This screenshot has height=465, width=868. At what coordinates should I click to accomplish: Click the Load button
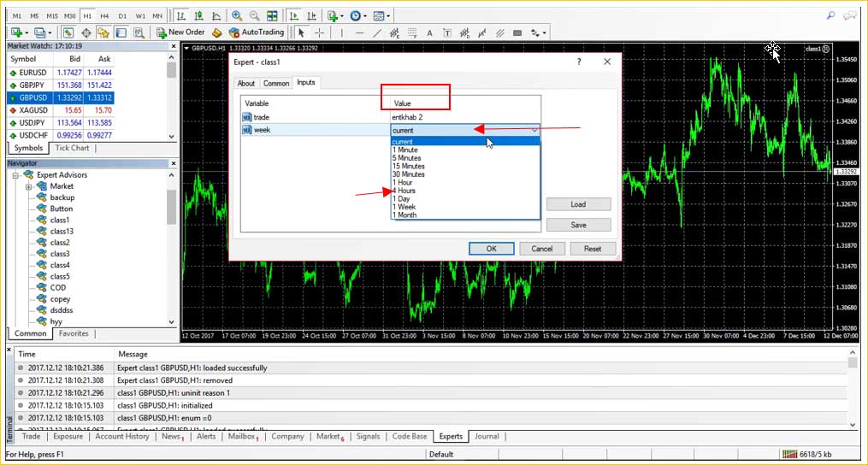pos(578,204)
